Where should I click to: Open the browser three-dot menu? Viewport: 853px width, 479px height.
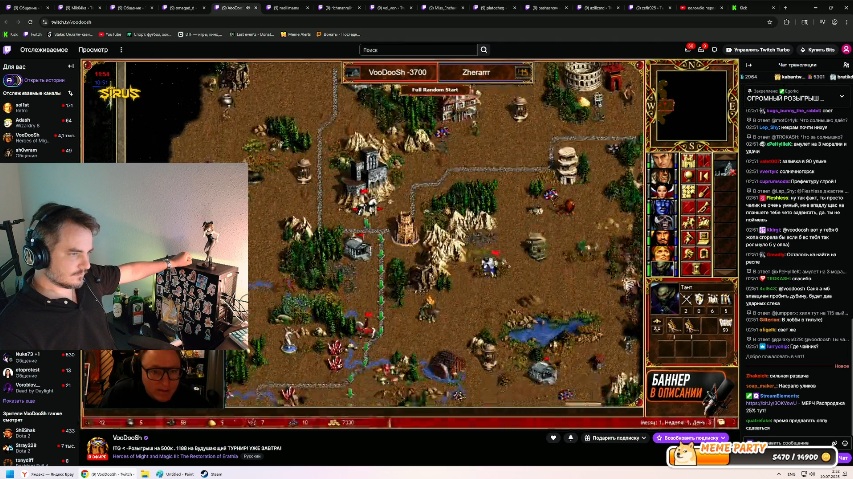(x=846, y=22)
